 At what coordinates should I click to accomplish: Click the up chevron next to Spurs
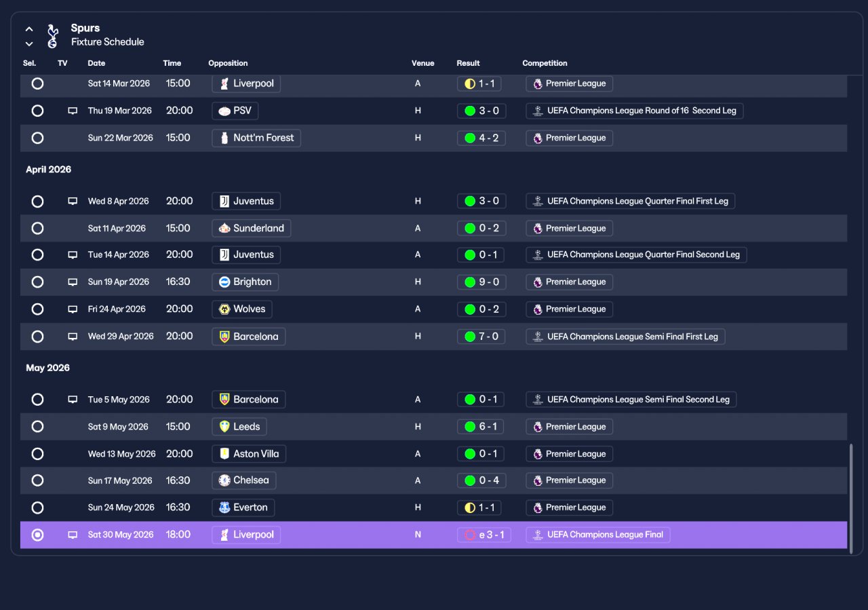tap(29, 29)
